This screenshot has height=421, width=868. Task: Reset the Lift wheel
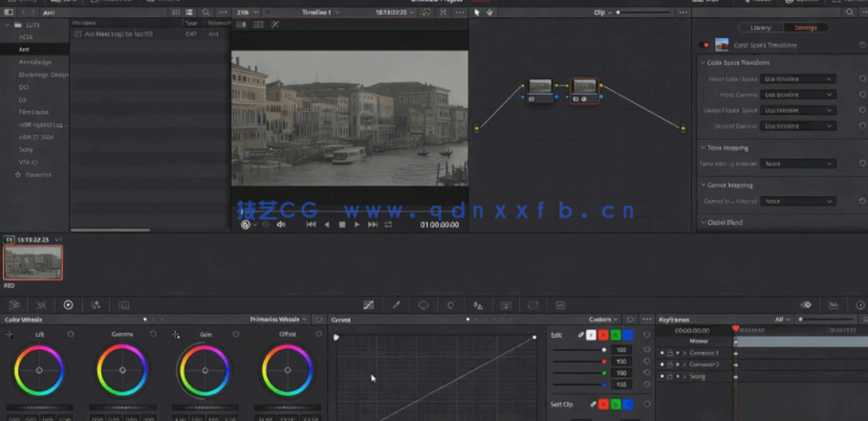[x=71, y=334]
